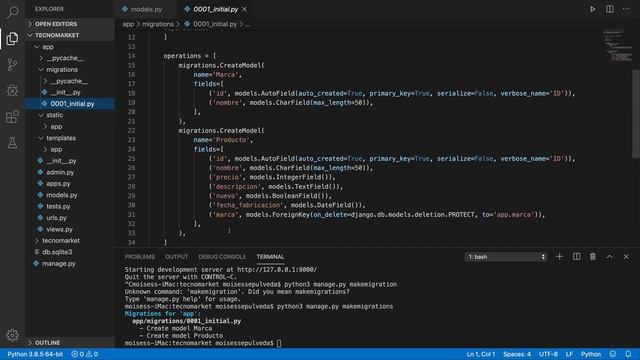This screenshot has height=360, width=640.
Task: Open the Explorer view icon
Action: (x=12, y=38)
